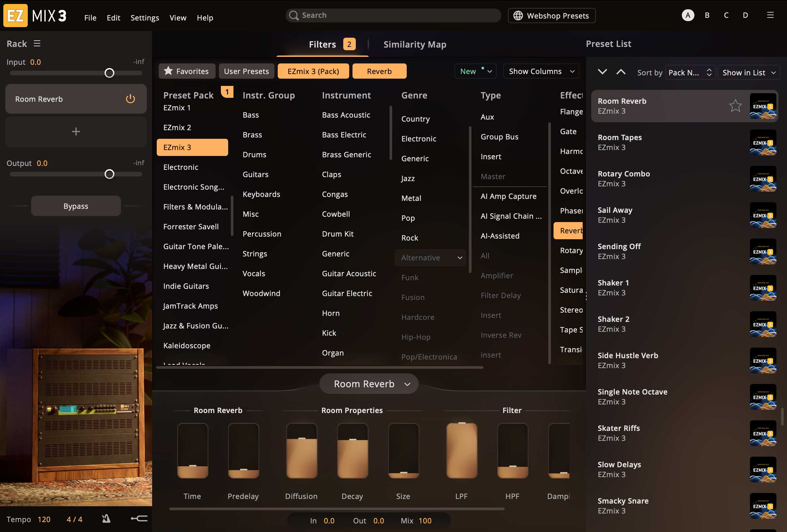Go to next preset with down chevron
The width and height of the screenshot is (787, 532).
pos(602,72)
